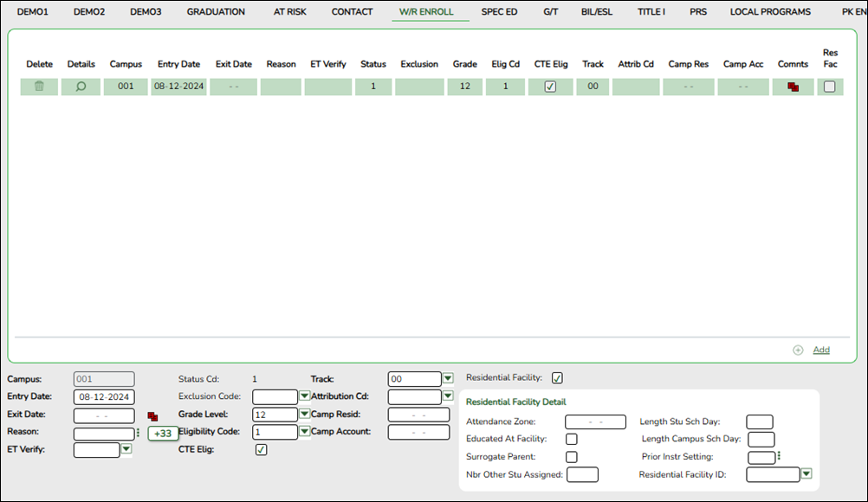Enable the Educated At Facility checkbox
The image size is (868, 502).
click(571, 439)
